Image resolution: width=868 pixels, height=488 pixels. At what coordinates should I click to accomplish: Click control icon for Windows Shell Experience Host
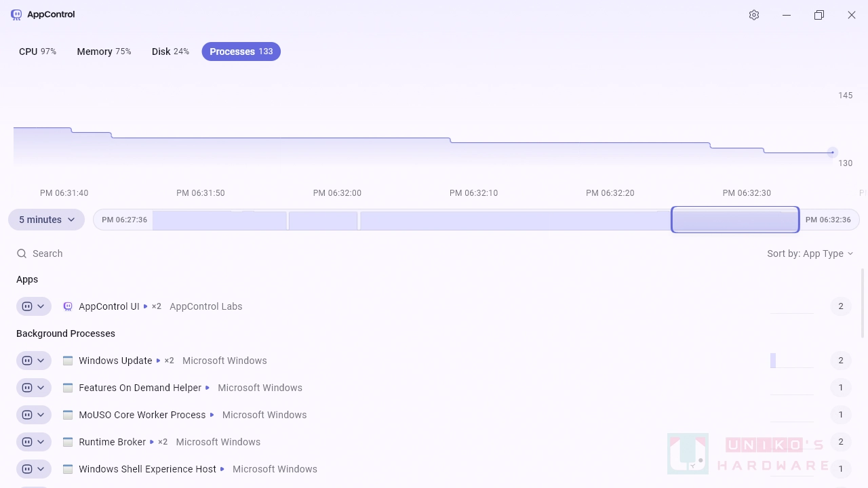(27, 469)
